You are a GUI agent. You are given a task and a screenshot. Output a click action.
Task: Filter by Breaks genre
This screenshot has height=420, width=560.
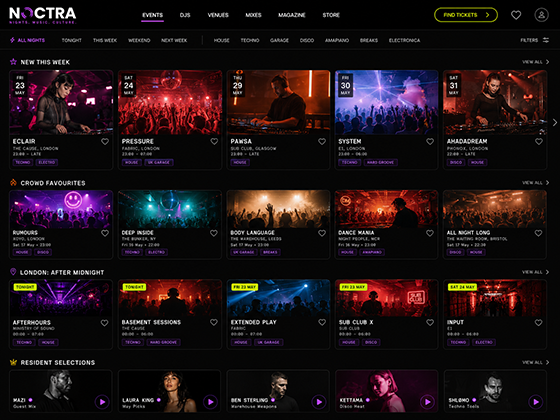tap(369, 40)
